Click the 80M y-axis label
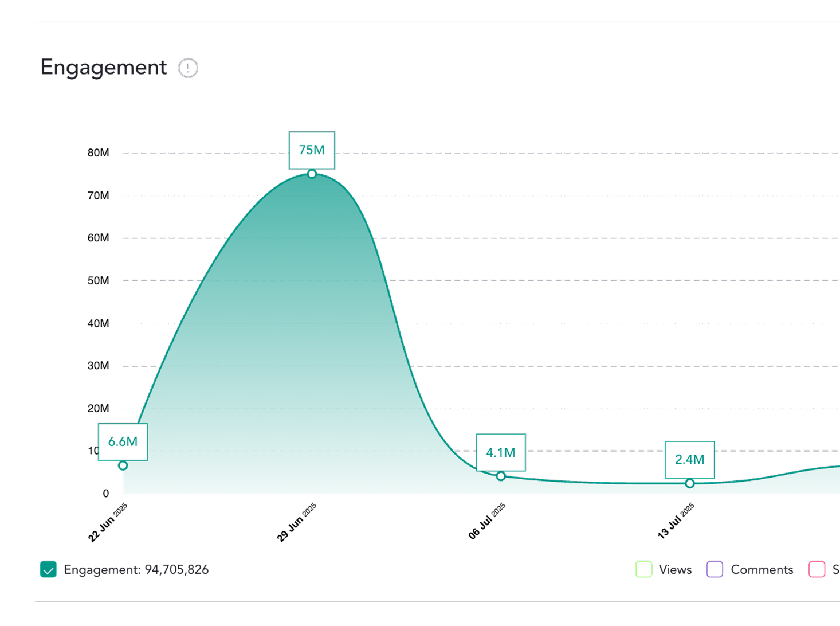Image resolution: width=840 pixels, height=626 pixels. tap(98, 152)
